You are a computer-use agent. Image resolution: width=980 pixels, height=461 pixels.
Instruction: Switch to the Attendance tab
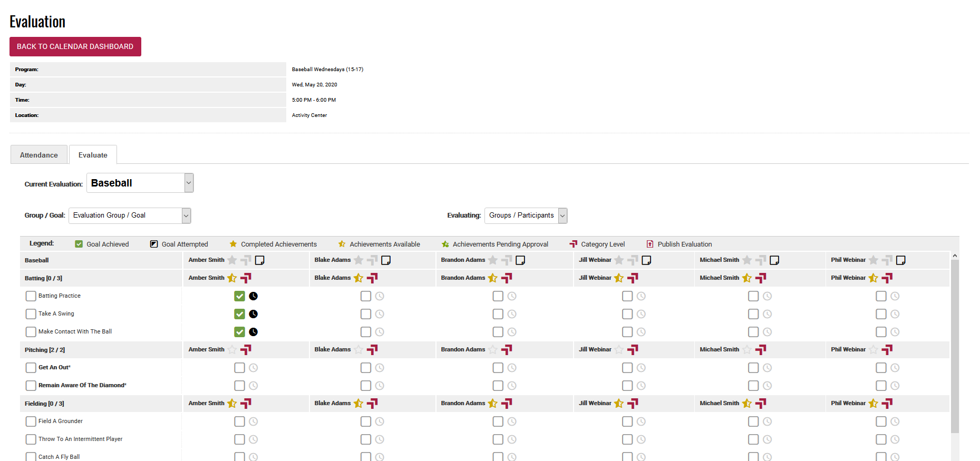(x=39, y=155)
